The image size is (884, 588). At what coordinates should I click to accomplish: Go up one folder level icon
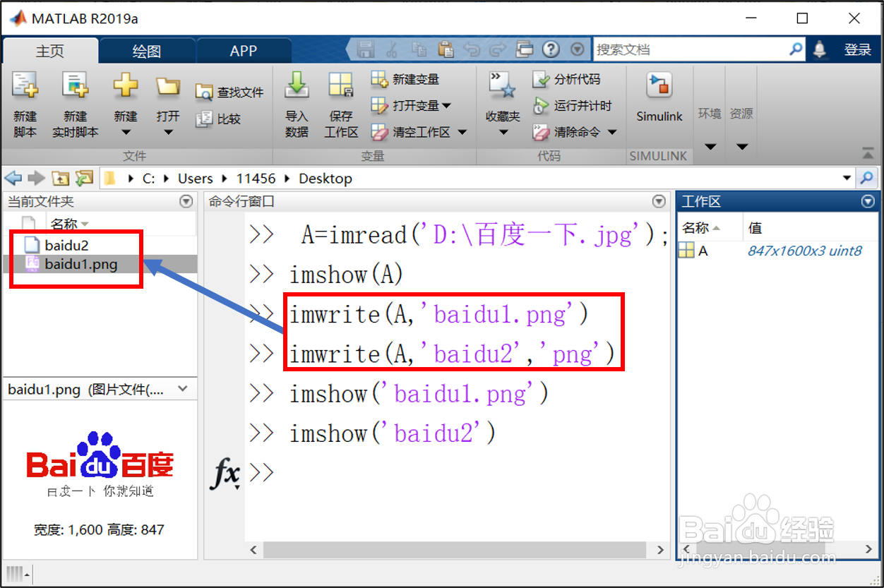coord(60,179)
